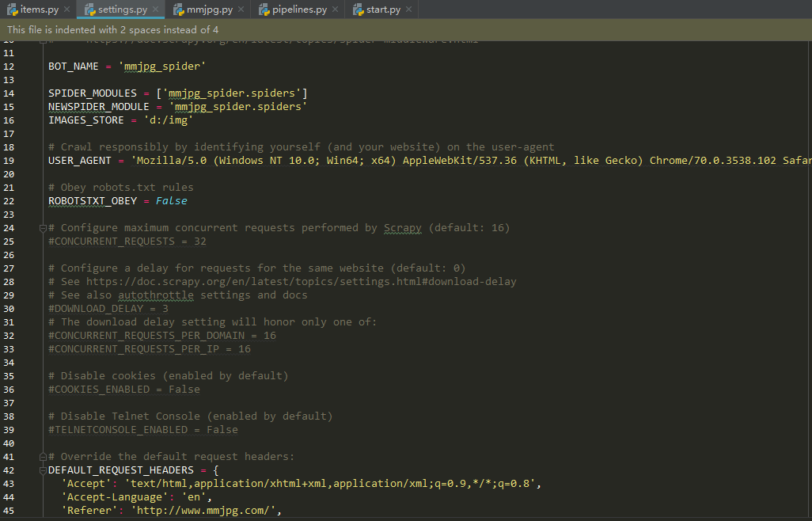Image resolution: width=812 pixels, height=521 pixels.
Task: Click the underlined word 'autothrottle' in the comment
Action: pyautogui.click(x=156, y=295)
